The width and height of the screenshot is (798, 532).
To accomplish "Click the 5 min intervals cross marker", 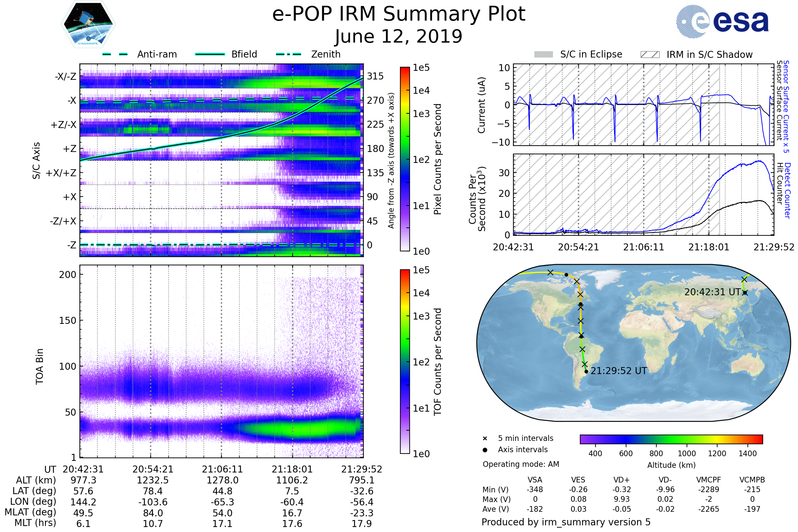I will (x=485, y=439).
